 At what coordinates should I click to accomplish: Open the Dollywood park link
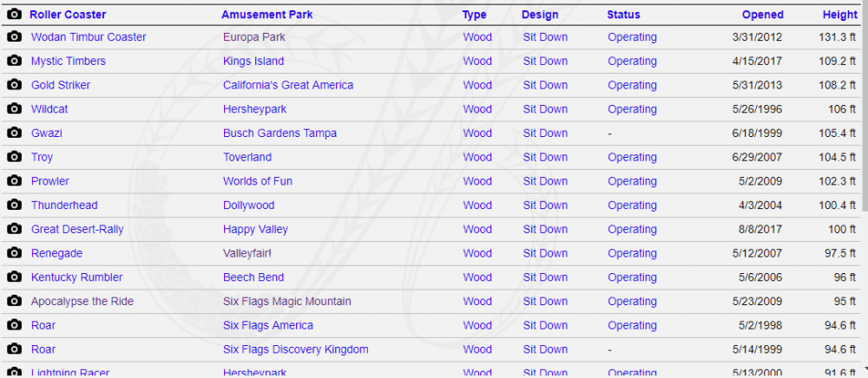click(x=248, y=205)
